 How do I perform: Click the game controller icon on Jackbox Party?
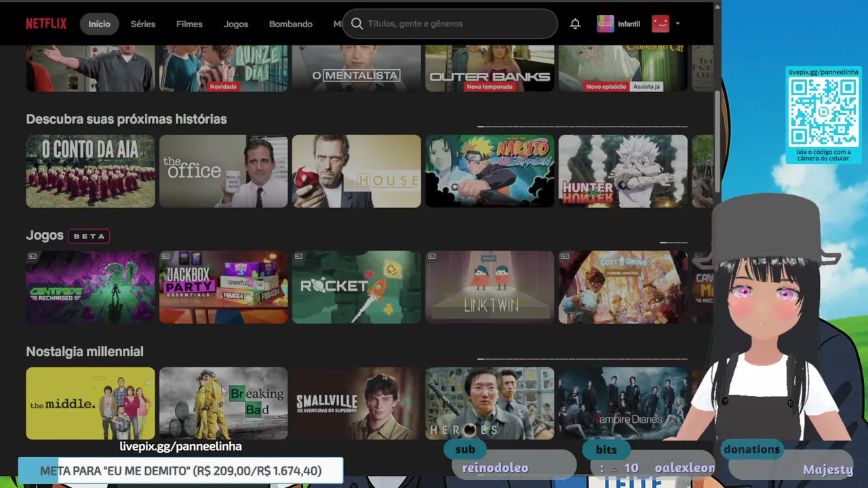pyautogui.click(x=165, y=256)
